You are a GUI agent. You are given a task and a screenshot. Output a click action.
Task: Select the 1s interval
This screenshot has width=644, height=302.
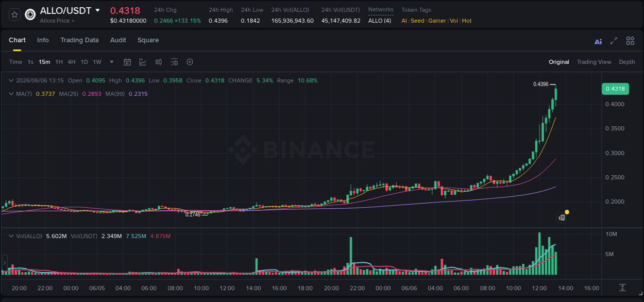[x=30, y=62]
